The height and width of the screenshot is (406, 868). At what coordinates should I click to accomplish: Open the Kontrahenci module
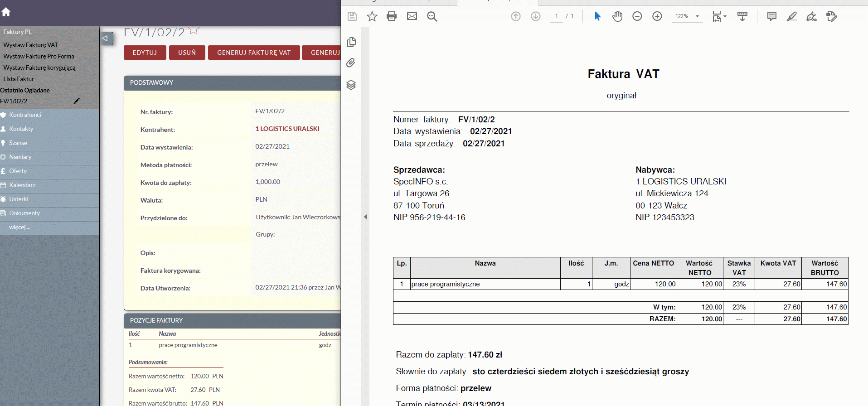[49, 115]
